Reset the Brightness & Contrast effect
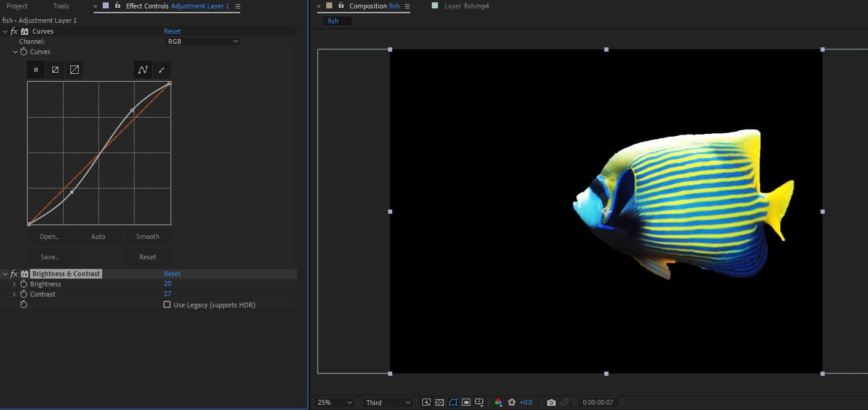 [x=172, y=274]
